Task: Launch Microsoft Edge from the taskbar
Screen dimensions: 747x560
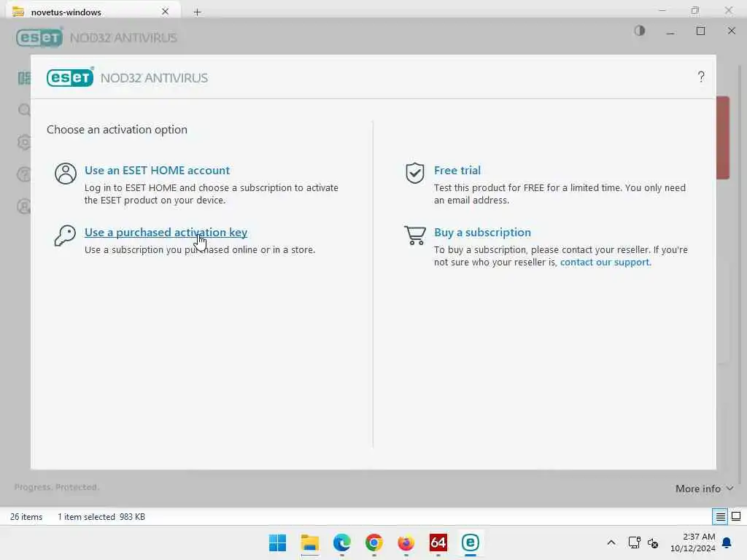Action: [341, 542]
